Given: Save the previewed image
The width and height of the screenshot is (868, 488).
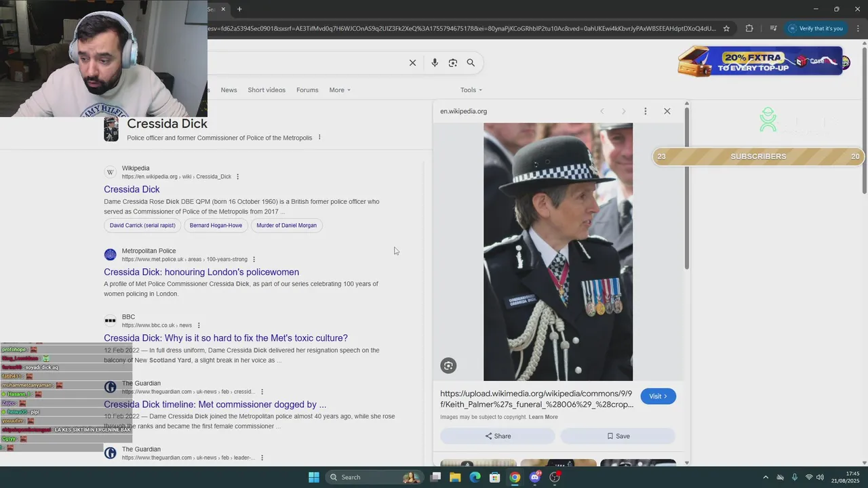Looking at the screenshot, I should tap(618, 436).
